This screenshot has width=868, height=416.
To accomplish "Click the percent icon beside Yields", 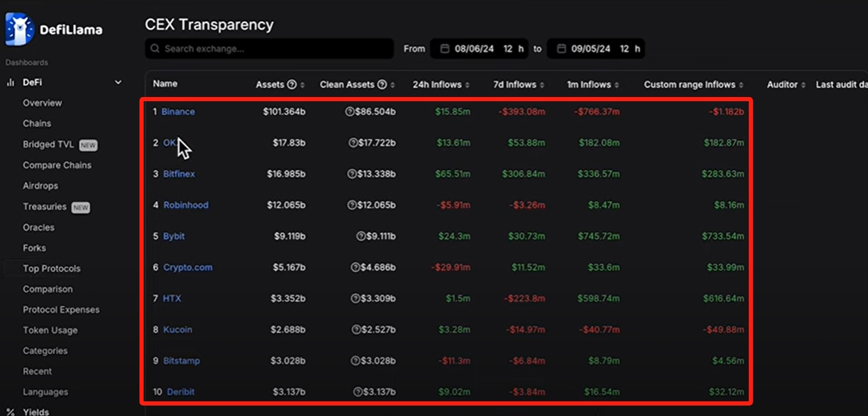I will click(11, 412).
